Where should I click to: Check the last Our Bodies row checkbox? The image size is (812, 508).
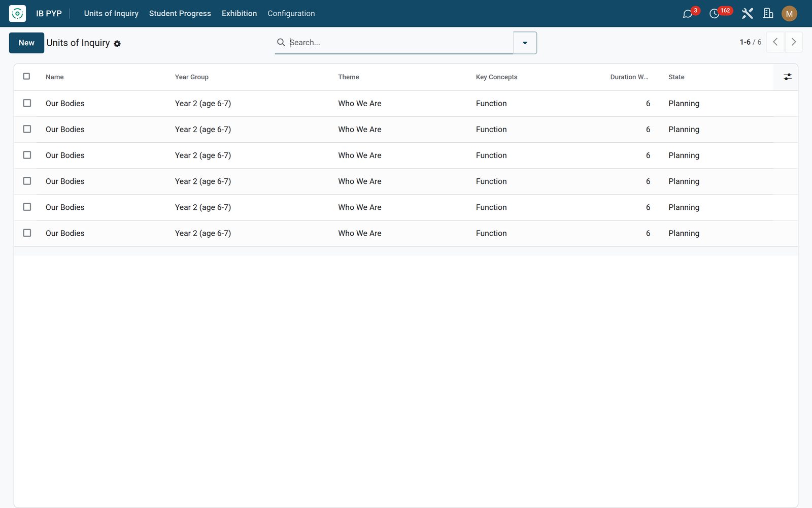click(x=27, y=233)
